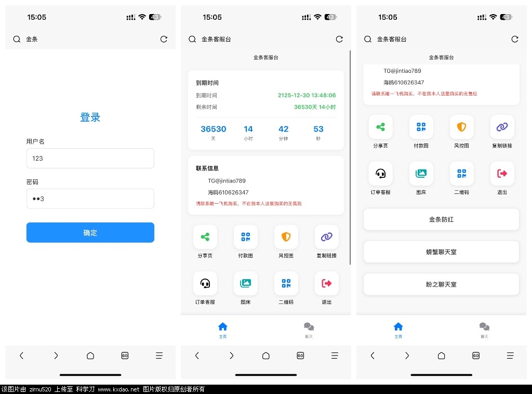Switch to 聊天 tab on the countdown screen
The width and height of the screenshot is (532, 394).
pos(309,329)
